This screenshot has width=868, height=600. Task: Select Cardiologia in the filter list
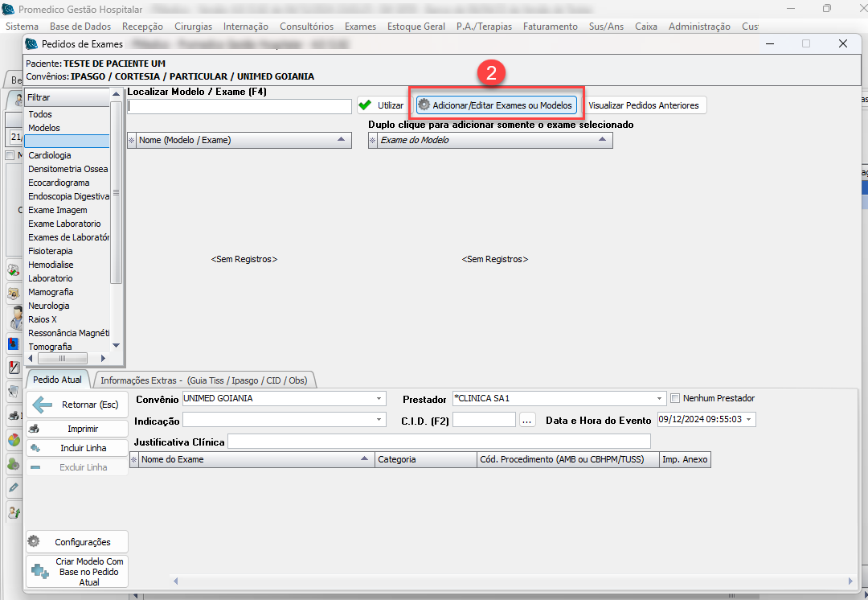pyautogui.click(x=50, y=155)
